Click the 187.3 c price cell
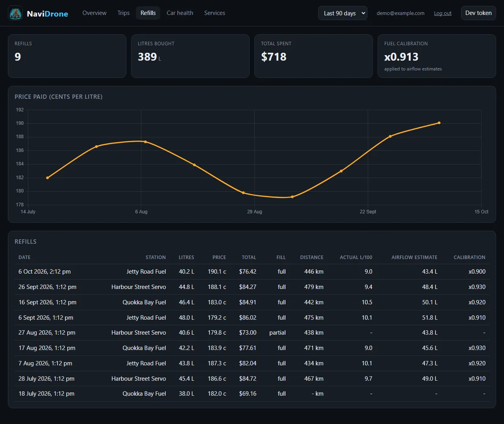504x424 pixels. click(x=217, y=363)
